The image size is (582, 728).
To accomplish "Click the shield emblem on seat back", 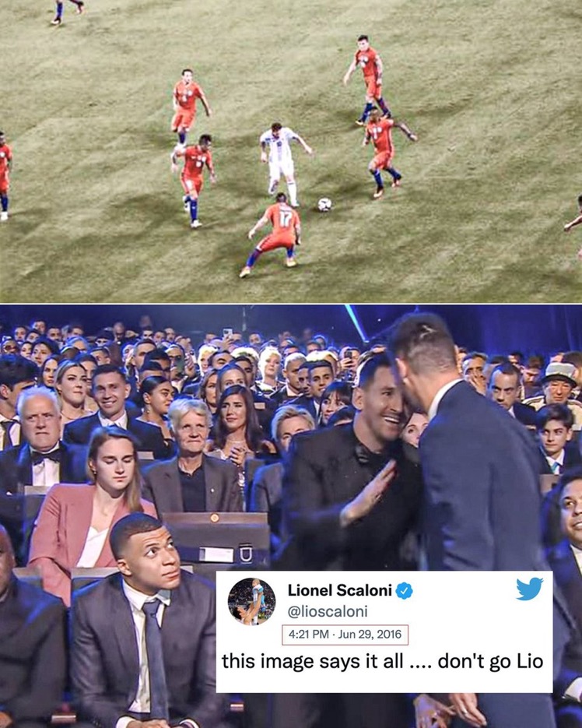I will click(x=246, y=553).
